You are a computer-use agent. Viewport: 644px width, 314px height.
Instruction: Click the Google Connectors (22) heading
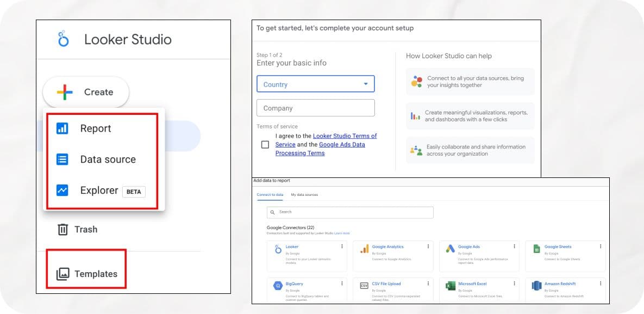click(290, 227)
